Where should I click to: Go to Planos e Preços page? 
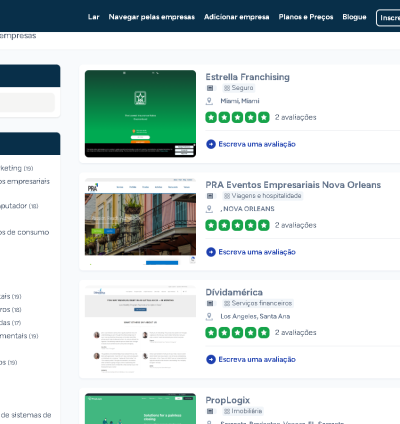point(306,17)
